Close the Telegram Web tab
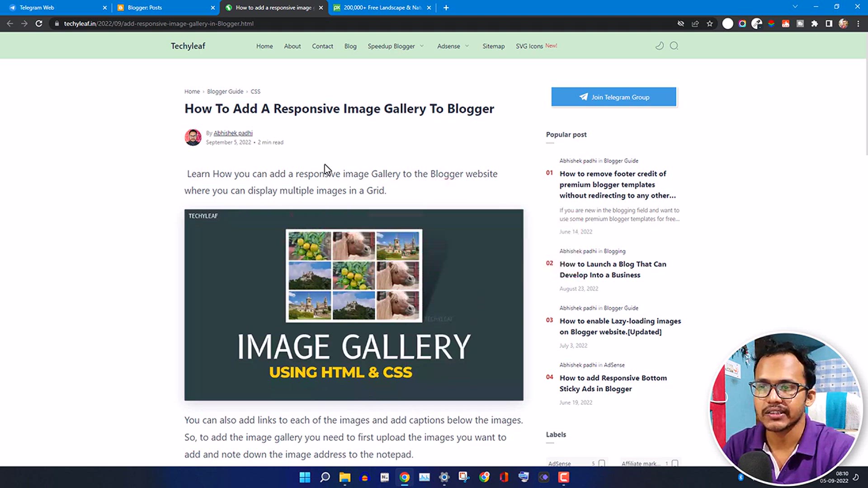The width and height of the screenshot is (868, 488). (105, 8)
